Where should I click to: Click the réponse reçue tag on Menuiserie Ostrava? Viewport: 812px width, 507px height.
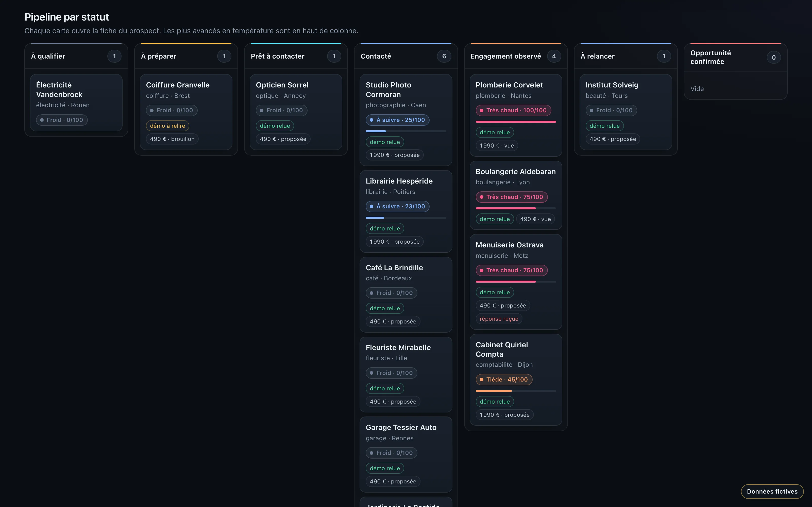tap(499, 319)
